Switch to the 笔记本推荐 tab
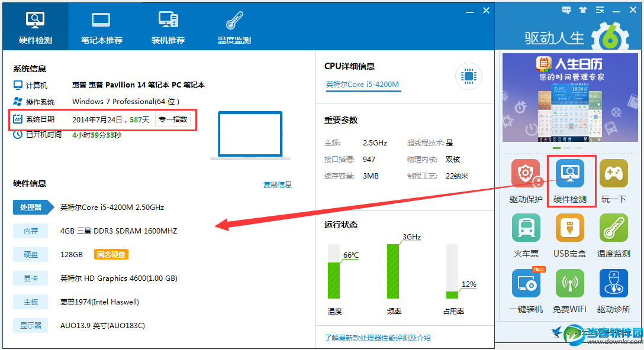The height and width of the screenshot is (350, 644). 101,27
